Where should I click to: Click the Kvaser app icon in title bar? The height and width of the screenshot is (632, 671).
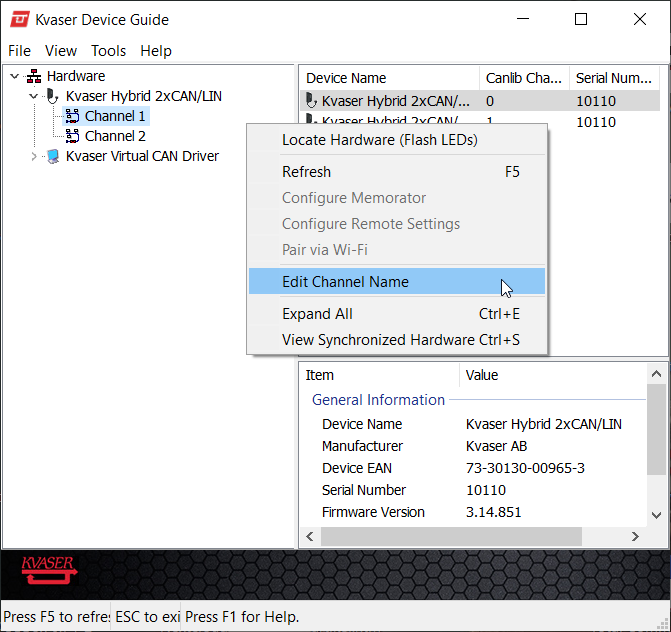pos(18,19)
